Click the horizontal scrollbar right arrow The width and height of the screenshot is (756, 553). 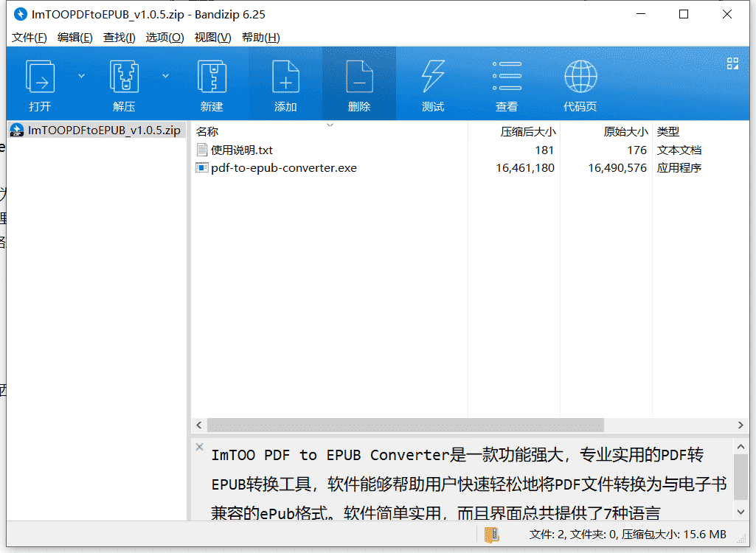point(741,425)
